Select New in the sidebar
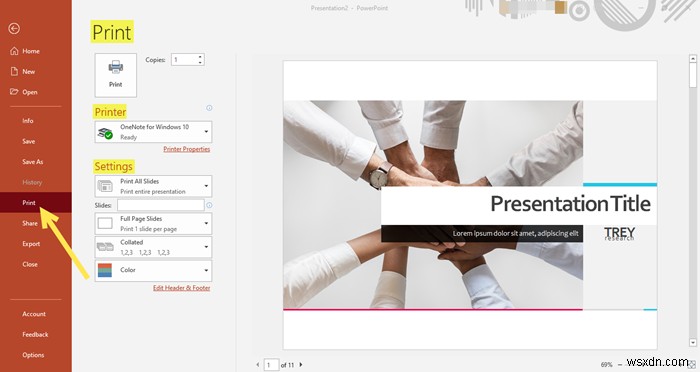 (x=29, y=71)
